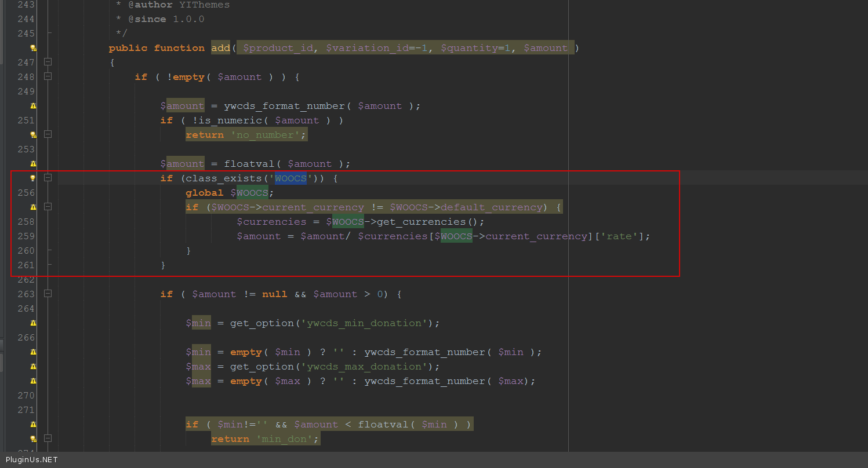Collapse the function body fold at line 247
The width and height of the screenshot is (868, 468).
(x=48, y=62)
